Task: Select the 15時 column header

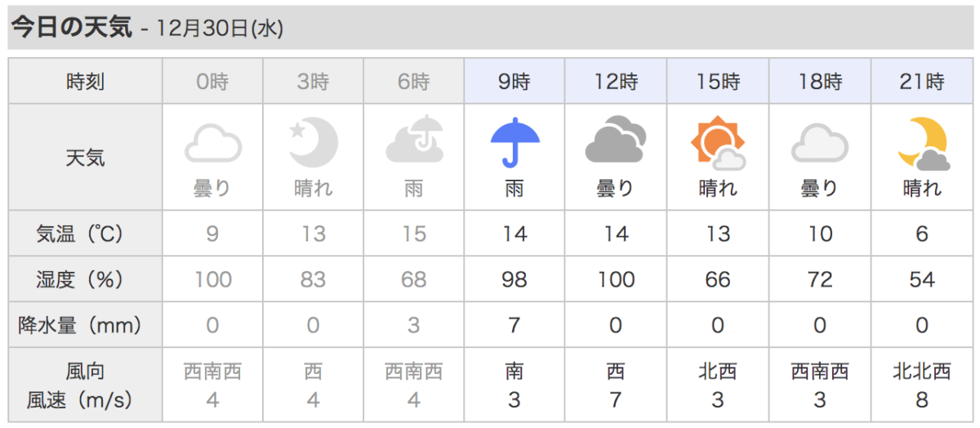Action: (x=718, y=82)
